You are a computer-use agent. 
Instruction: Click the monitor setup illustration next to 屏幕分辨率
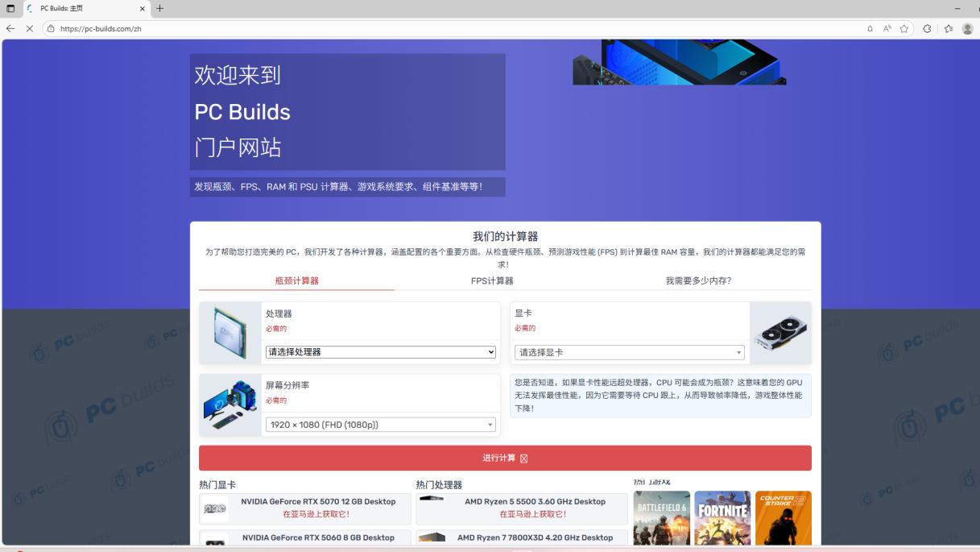(230, 405)
